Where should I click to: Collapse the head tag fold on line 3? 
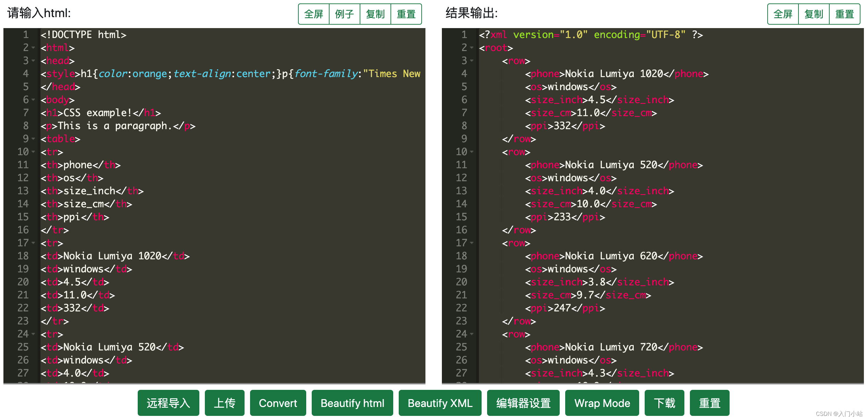[x=33, y=61]
